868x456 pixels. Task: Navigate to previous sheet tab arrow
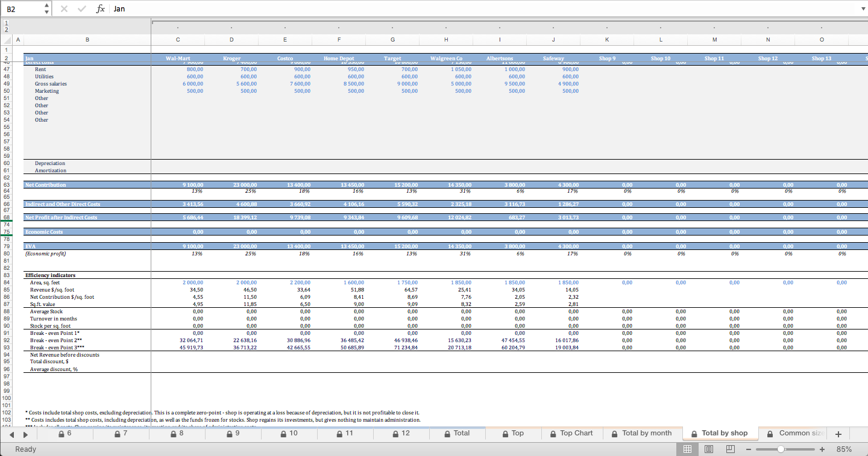(11, 434)
